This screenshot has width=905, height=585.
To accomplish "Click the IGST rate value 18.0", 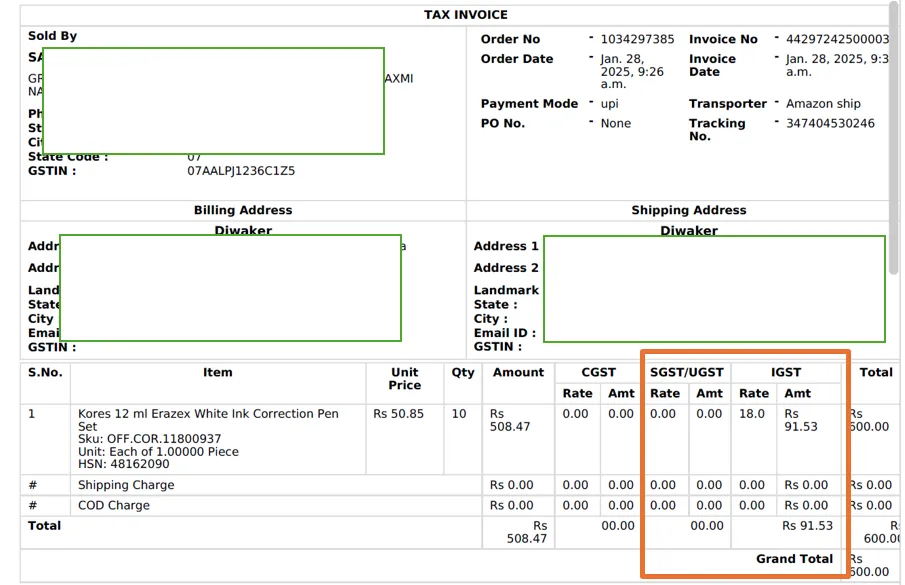I will point(752,414).
